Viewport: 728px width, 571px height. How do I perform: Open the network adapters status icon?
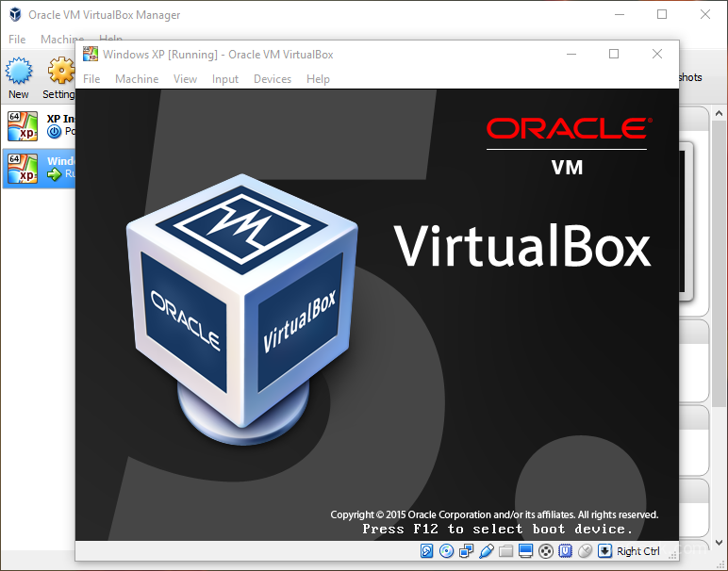click(466, 550)
